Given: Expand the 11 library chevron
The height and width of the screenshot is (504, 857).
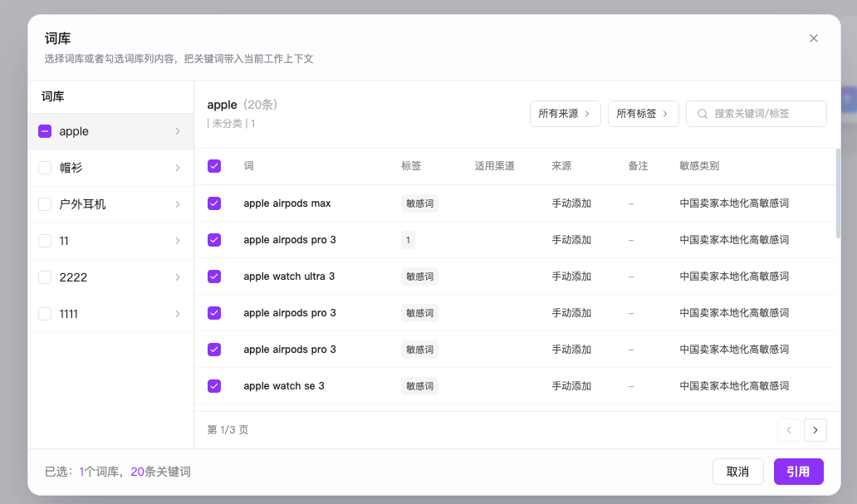Looking at the screenshot, I should click(178, 241).
